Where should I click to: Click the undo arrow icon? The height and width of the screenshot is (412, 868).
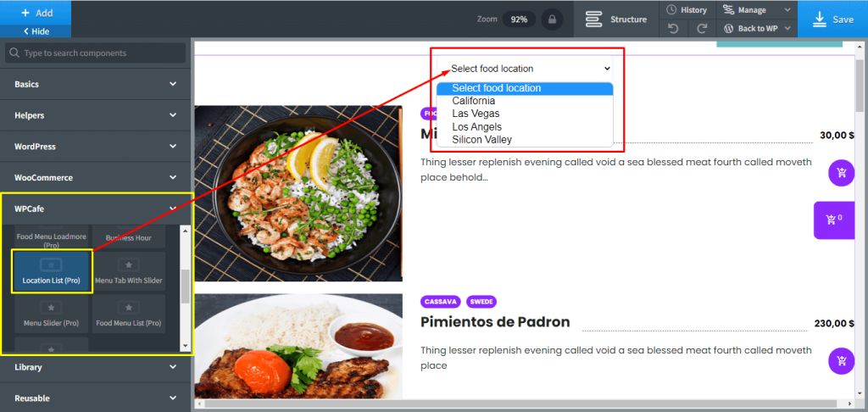[x=673, y=28]
